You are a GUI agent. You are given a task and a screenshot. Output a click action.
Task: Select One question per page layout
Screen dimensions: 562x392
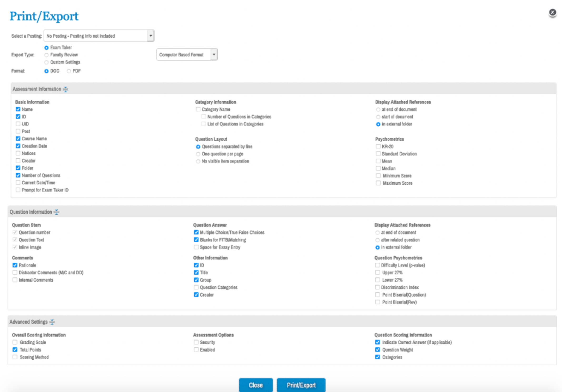pyautogui.click(x=198, y=154)
